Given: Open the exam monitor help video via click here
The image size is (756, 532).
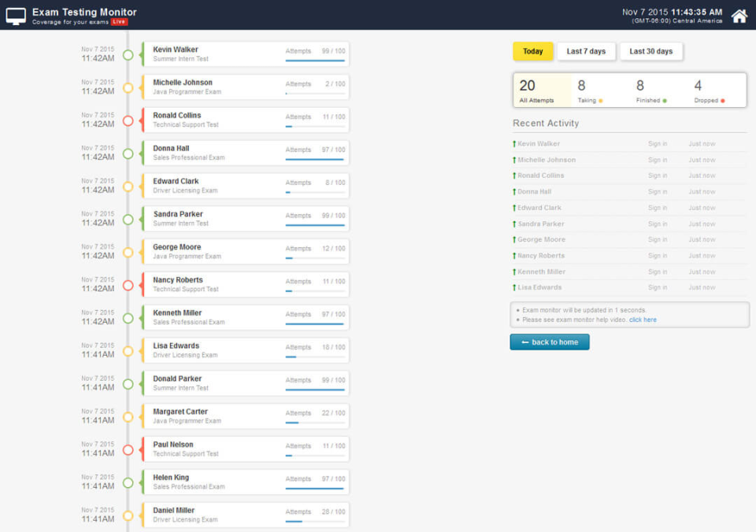Looking at the screenshot, I should point(643,320).
